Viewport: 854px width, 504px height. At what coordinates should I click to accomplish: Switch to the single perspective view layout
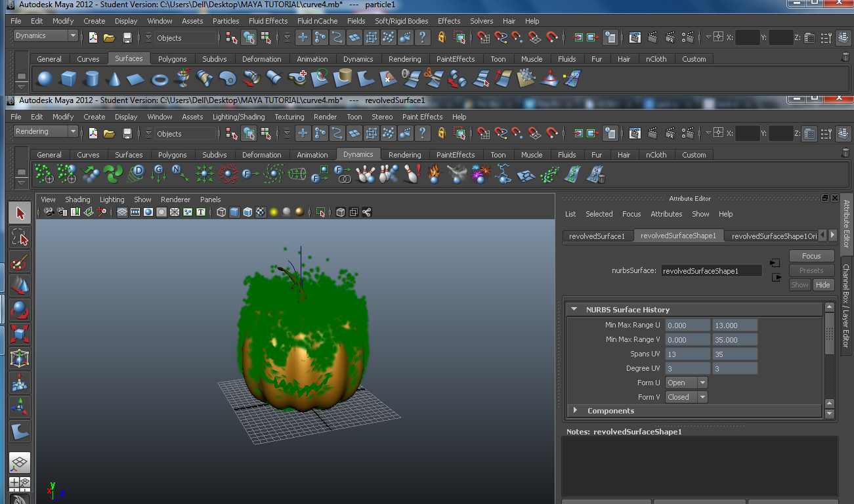click(x=20, y=463)
